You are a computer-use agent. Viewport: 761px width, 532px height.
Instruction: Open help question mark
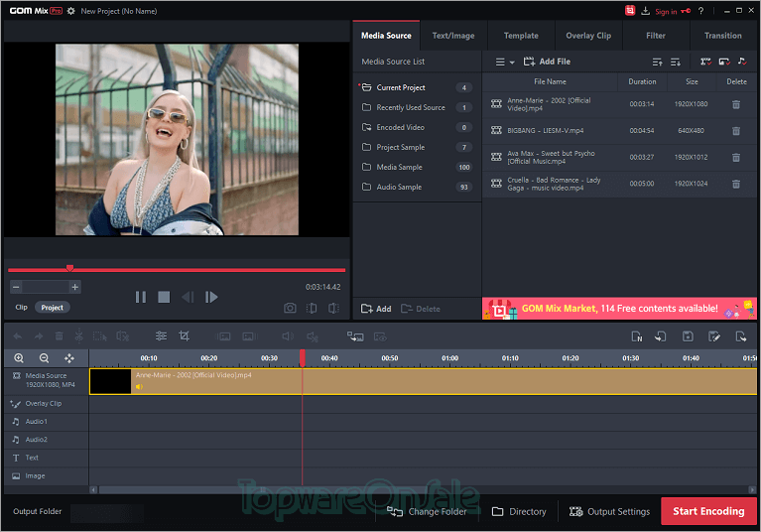tap(700, 11)
